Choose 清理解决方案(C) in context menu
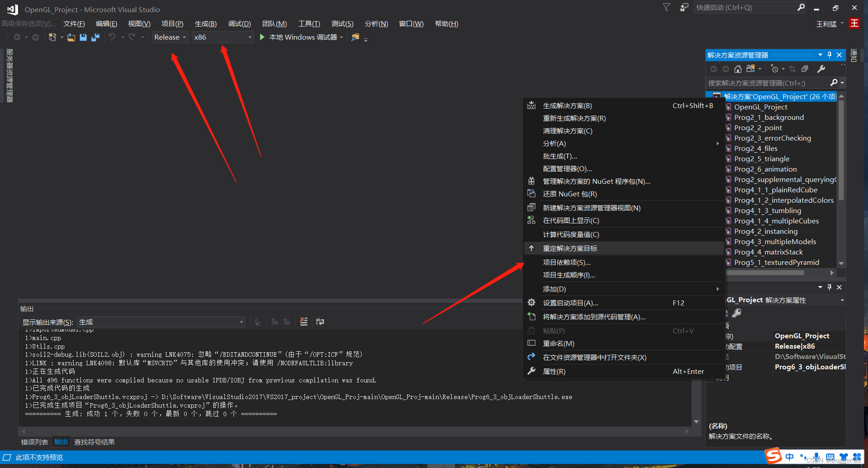This screenshot has height=468, width=868. [623, 131]
